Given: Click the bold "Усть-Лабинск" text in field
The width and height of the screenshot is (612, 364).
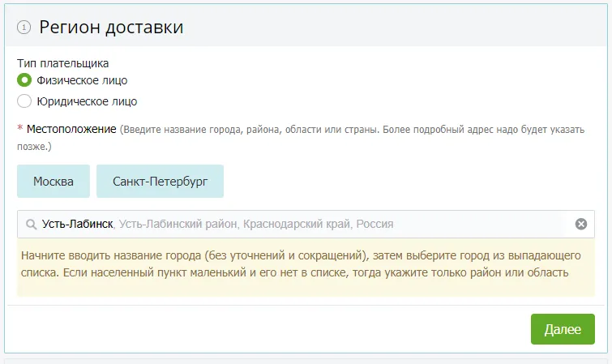Looking at the screenshot, I should pyautogui.click(x=77, y=225).
